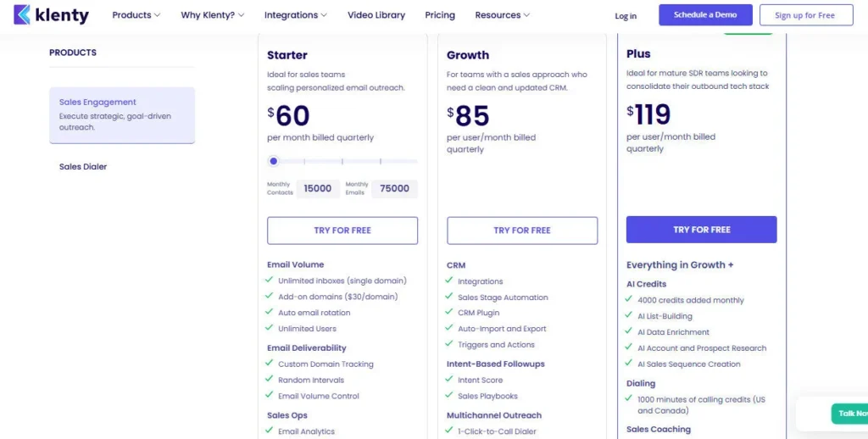The image size is (868, 439).
Task: Click the Schedule a Demo button
Action: point(705,15)
